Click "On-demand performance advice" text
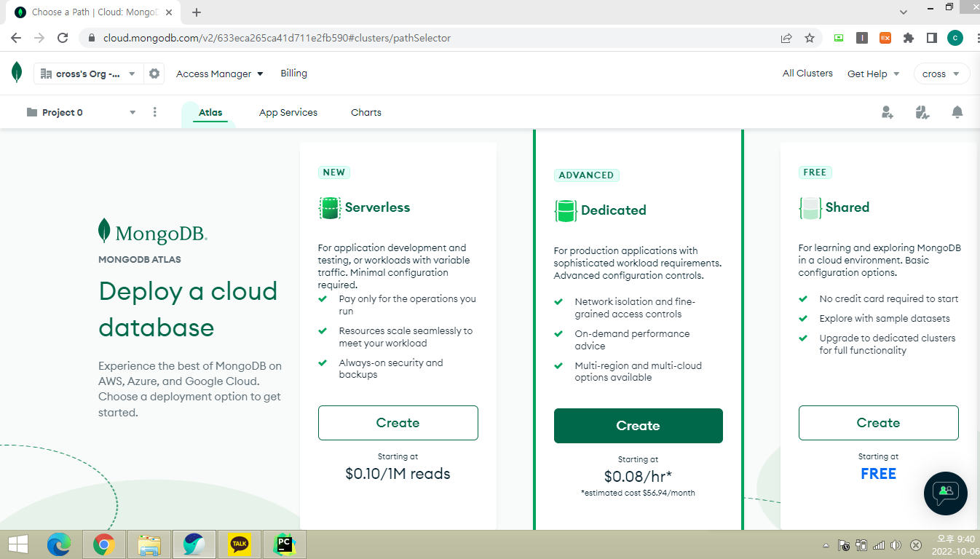The image size is (980, 559). click(632, 340)
